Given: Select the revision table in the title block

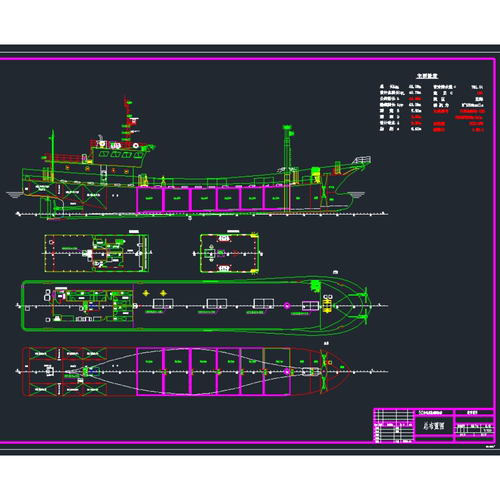Looking at the screenshot, I should (394, 426).
